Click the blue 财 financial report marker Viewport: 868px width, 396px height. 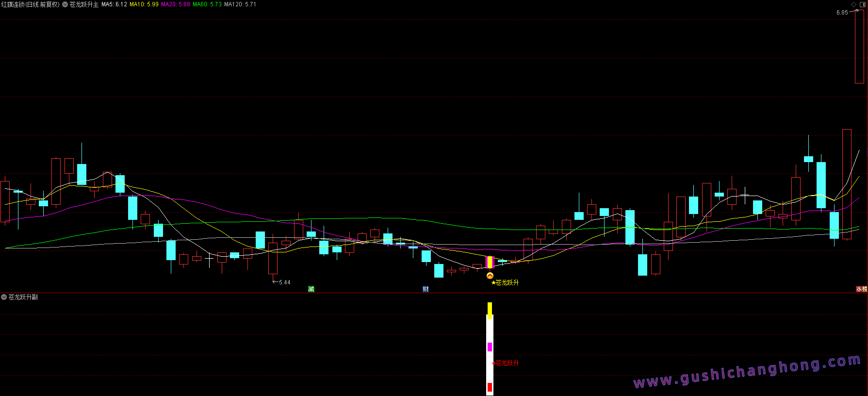(426, 289)
